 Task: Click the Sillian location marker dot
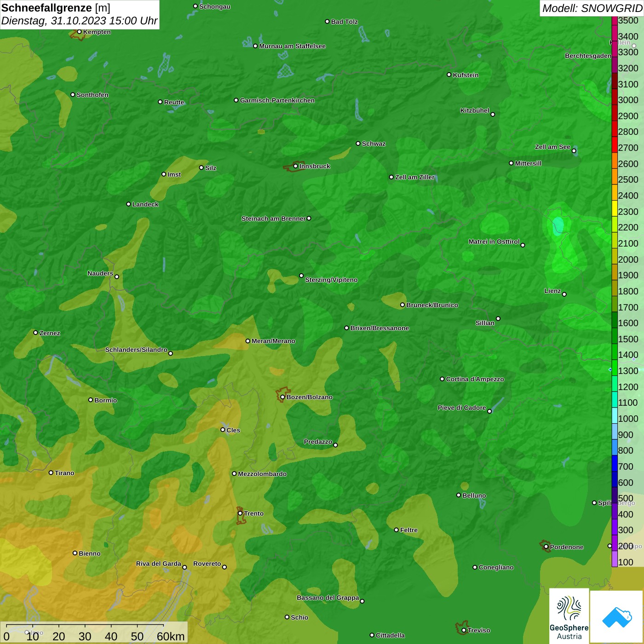tap(498, 318)
